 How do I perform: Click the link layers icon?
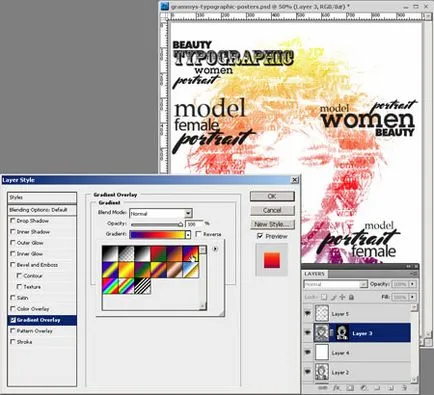323,388
